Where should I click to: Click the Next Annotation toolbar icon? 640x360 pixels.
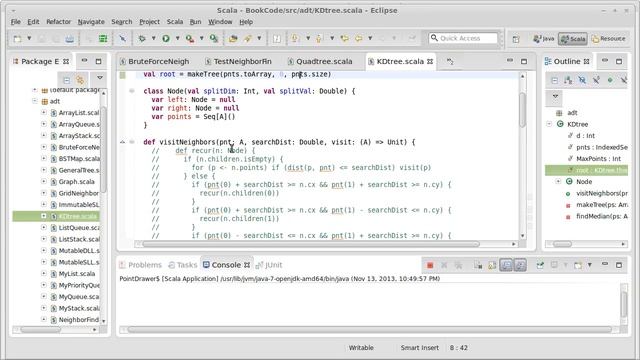(x=295, y=38)
